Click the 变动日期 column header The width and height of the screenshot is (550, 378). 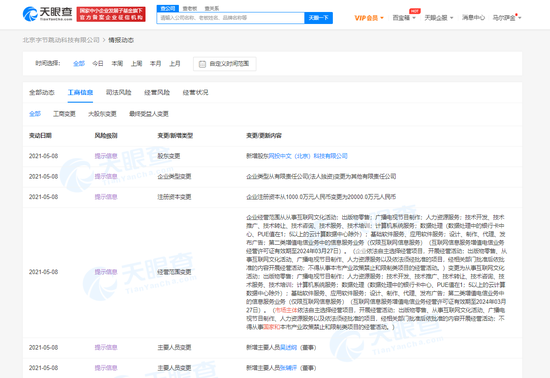click(40, 135)
